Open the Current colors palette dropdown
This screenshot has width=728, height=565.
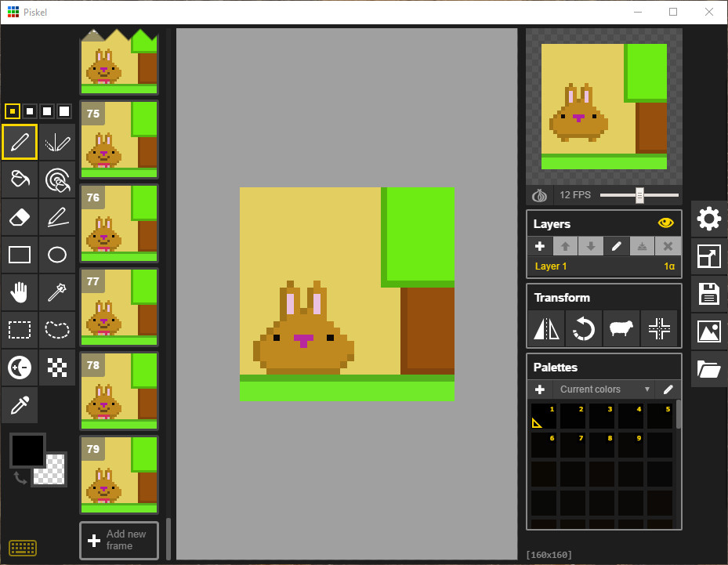[x=604, y=389]
